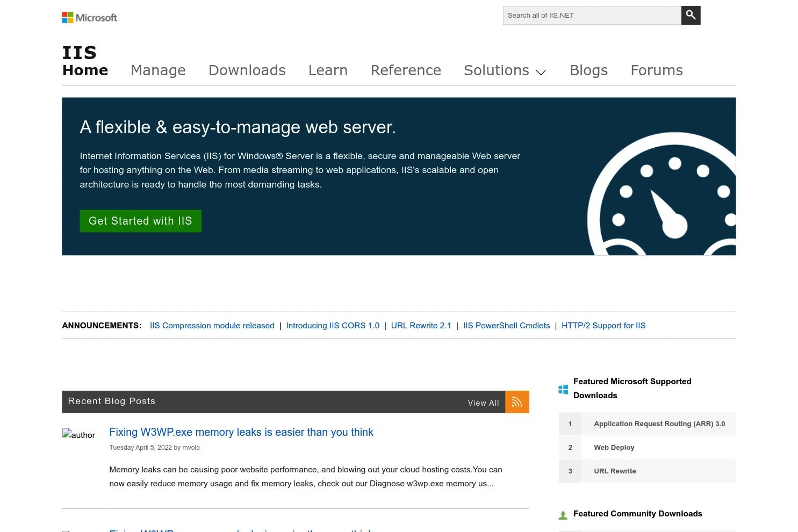Open the Blogs navigation item

pos(588,70)
